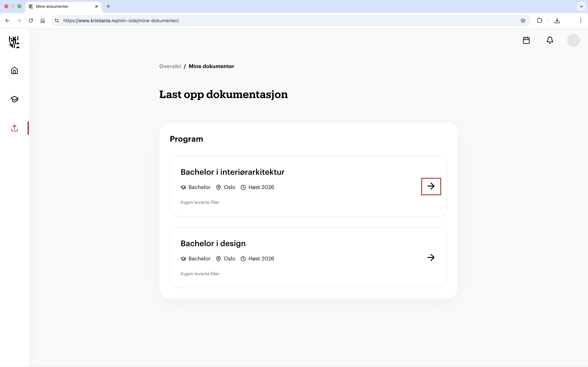This screenshot has height=367, width=588.
Task: Open the tab search chevron
Action: click(581, 6)
